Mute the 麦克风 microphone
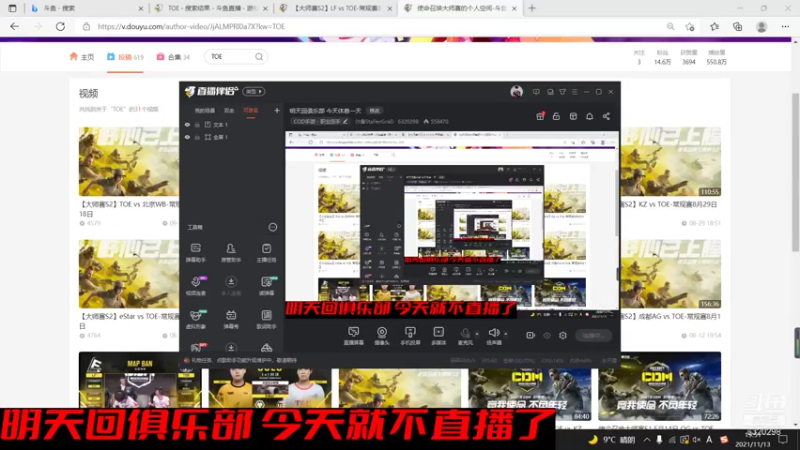Screen dimensions: 800x450 (x=465, y=336)
